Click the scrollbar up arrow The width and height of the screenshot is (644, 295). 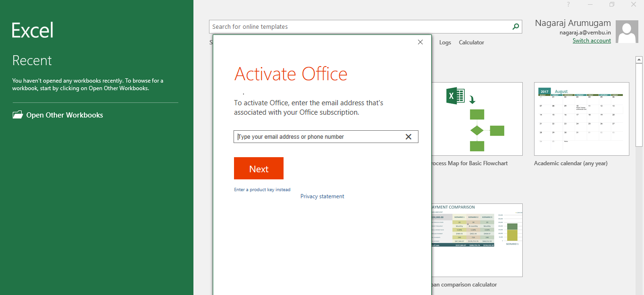point(639,59)
